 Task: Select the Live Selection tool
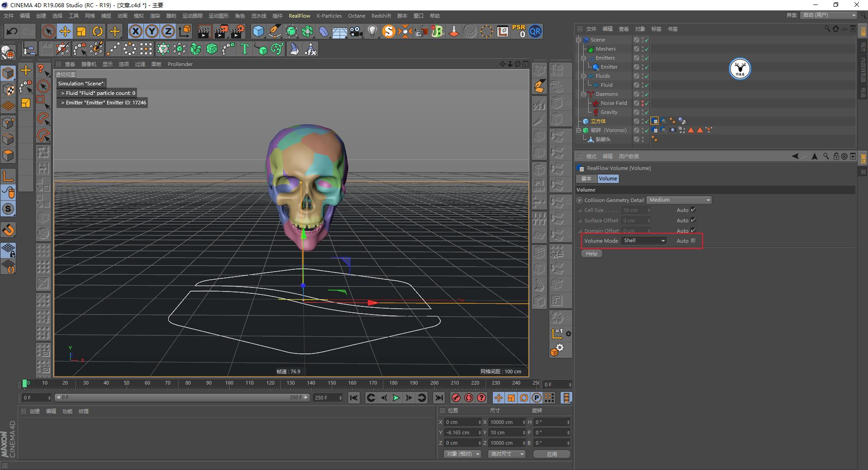(48, 31)
